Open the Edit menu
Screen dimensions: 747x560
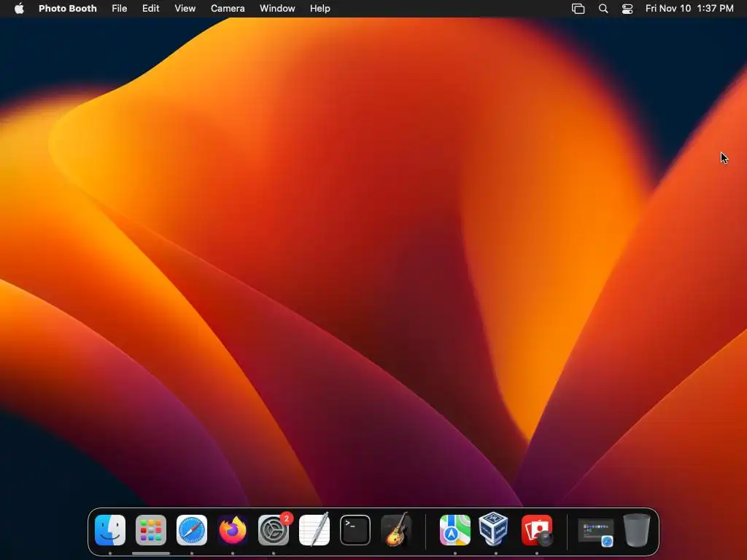(150, 8)
